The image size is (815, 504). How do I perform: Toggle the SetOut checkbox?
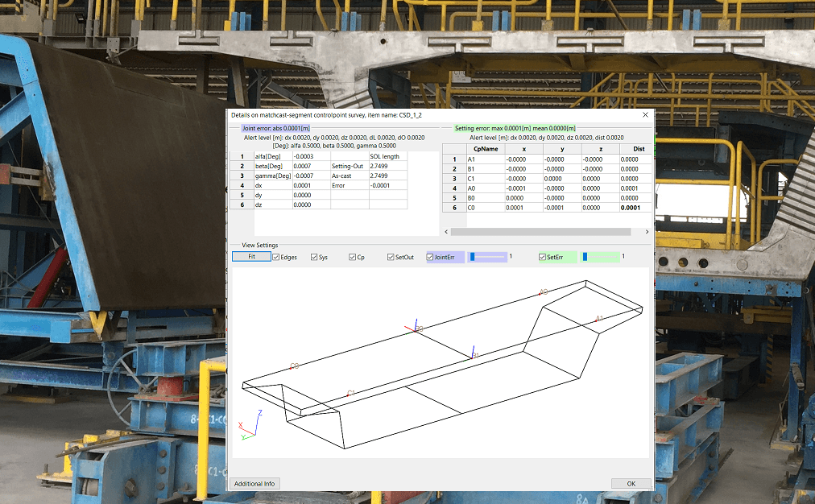[x=391, y=258]
